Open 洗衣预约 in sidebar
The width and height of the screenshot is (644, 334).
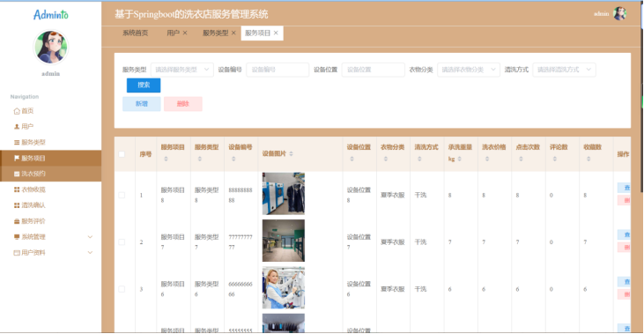(x=50, y=174)
